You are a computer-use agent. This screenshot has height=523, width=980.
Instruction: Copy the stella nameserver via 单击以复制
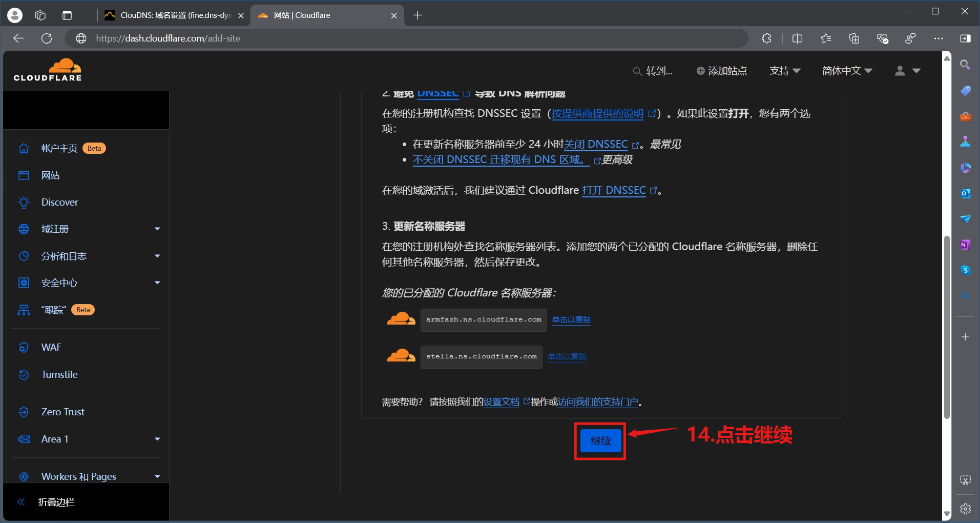567,357
